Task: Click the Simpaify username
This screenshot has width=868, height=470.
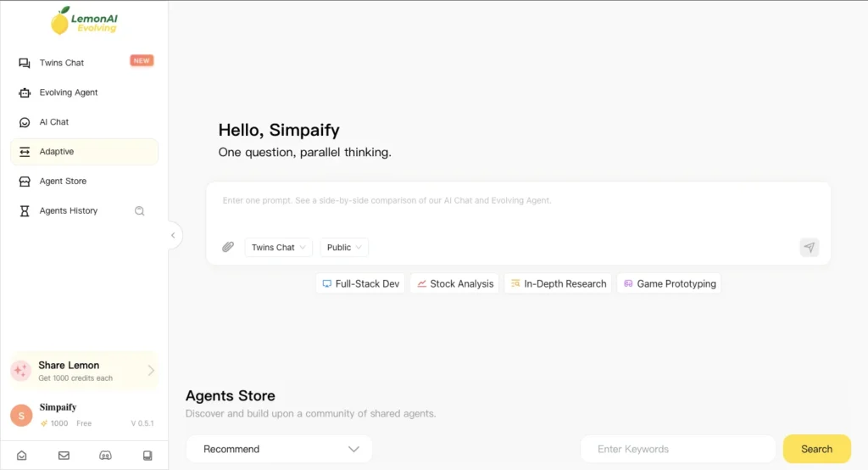Action: click(58, 407)
